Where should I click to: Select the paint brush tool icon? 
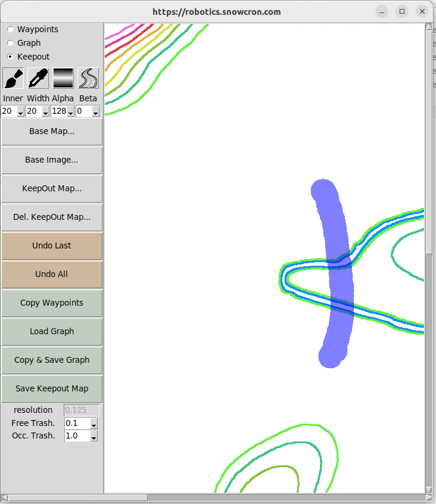[13, 78]
